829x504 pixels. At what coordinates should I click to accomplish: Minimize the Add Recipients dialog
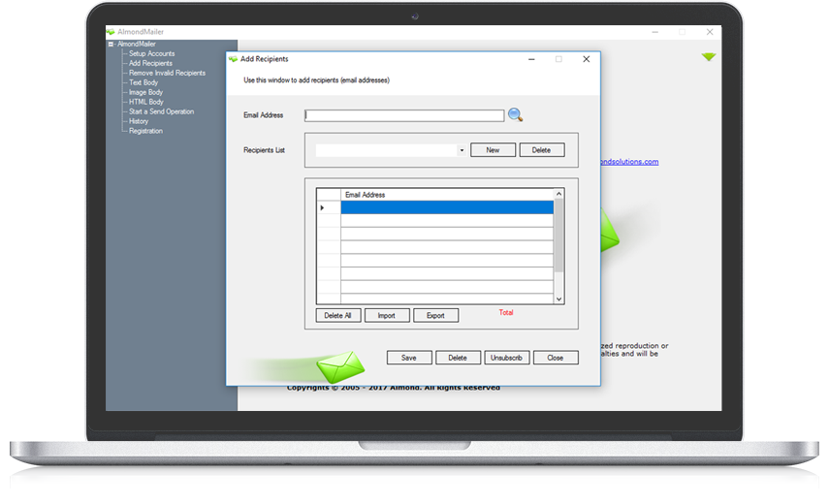531,59
